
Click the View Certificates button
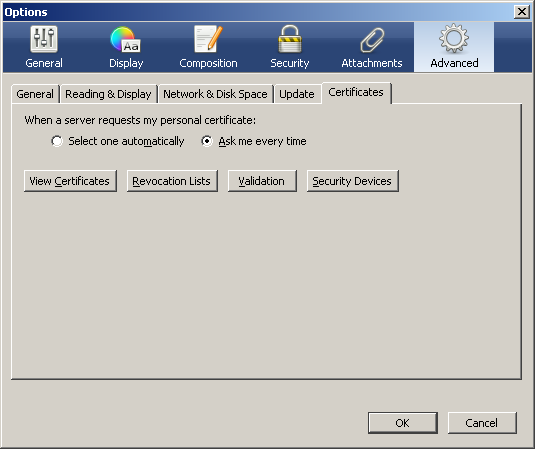click(x=70, y=181)
